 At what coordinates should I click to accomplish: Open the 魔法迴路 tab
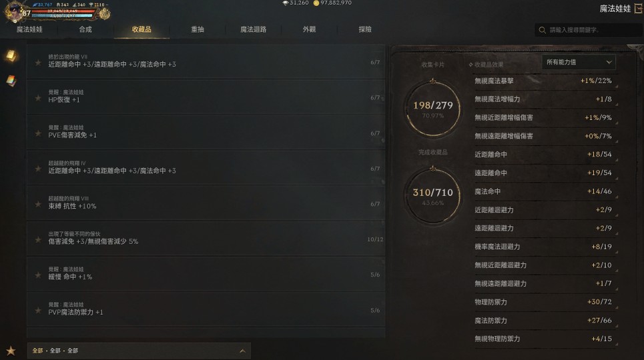(x=253, y=29)
